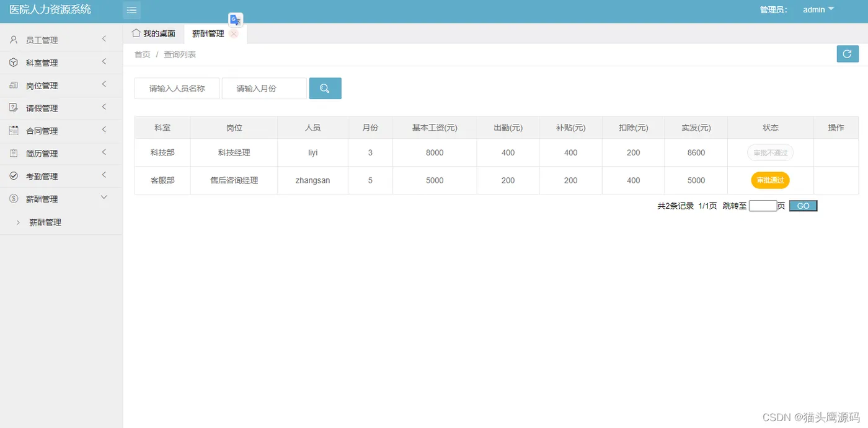Switch to the 我的桌面 tab
This screenshot has height=428, width=868.
coord(154,33)
